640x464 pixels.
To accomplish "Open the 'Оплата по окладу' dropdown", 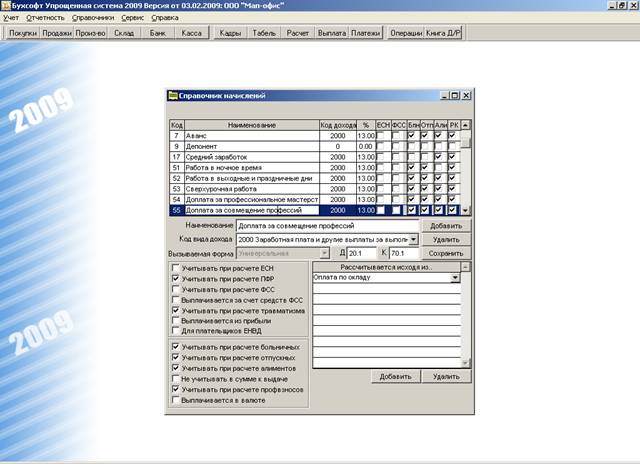I will pyautogui.click(x=455, y=278).
